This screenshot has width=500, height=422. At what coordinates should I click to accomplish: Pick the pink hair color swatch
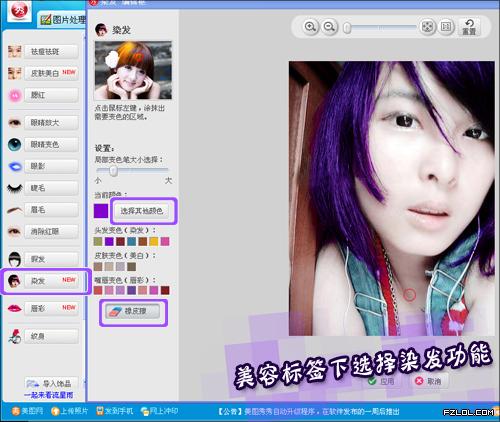[165, 241]
